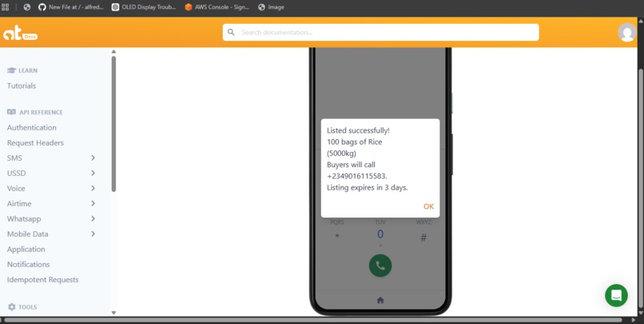The image size is (644, 324).
Task: Click the Africa's Talking Devs logo
Action: point(20,33)
